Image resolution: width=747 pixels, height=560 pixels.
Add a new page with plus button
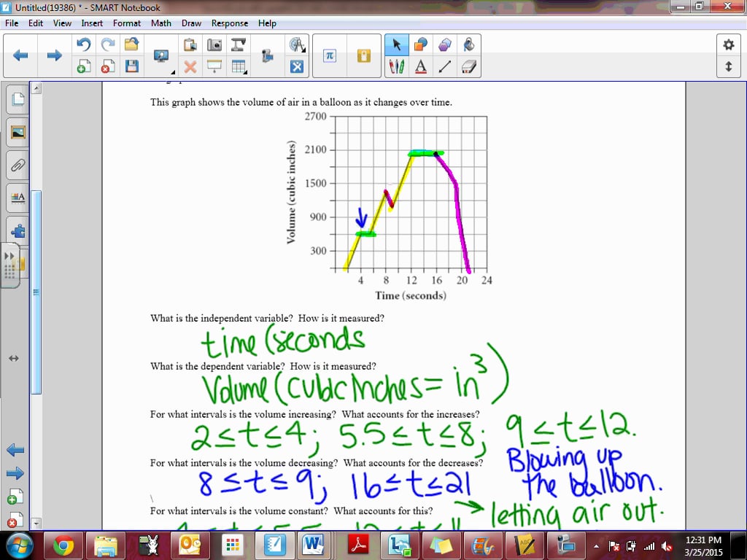tap(84, 66)
